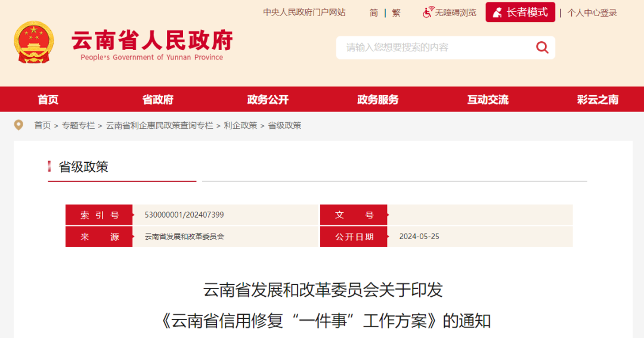
Task: Open 无障碍浏览 accessible browsing
Action: pos(456,13)
